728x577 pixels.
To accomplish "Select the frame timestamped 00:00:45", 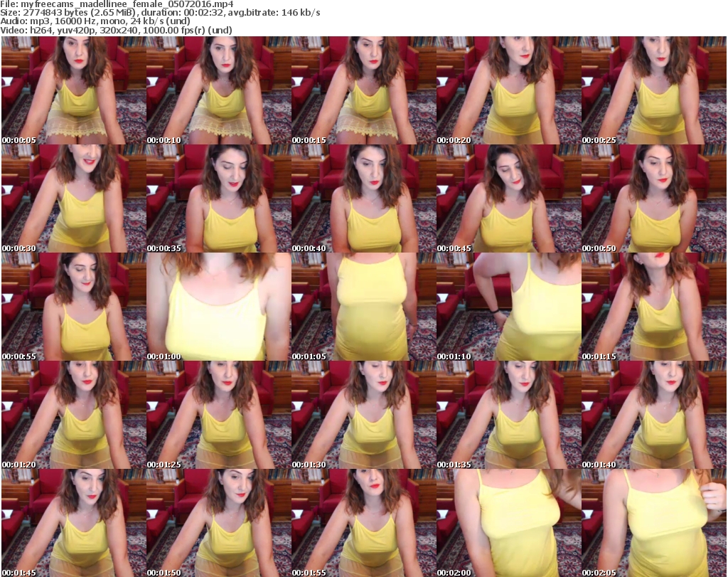I will 509,198.
